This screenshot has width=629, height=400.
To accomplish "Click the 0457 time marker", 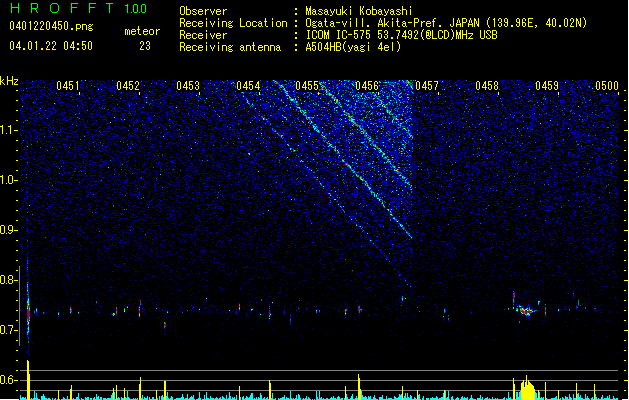I will [x=427, y=85].
